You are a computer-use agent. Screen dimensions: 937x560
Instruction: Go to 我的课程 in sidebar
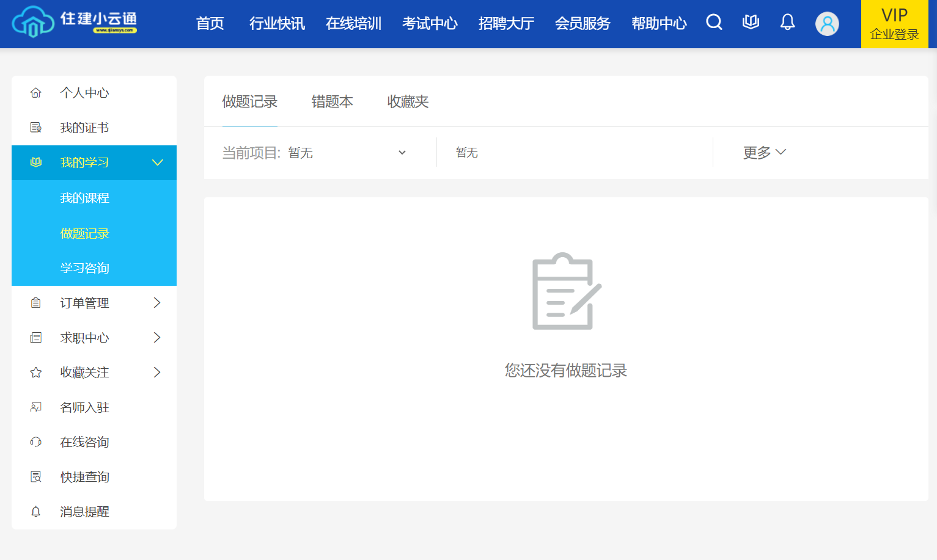point(84,198)
